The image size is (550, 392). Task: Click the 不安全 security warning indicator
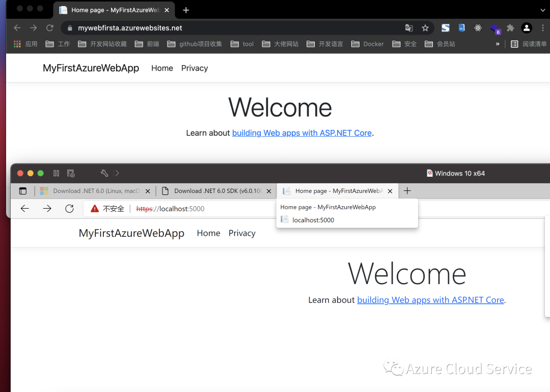tap(107, 209)
